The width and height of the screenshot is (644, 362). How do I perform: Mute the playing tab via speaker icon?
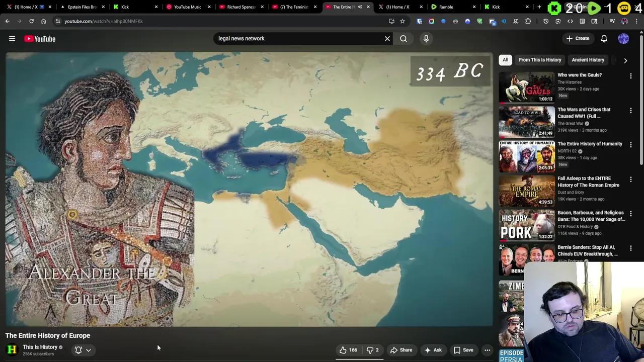(x=360, y=7)
